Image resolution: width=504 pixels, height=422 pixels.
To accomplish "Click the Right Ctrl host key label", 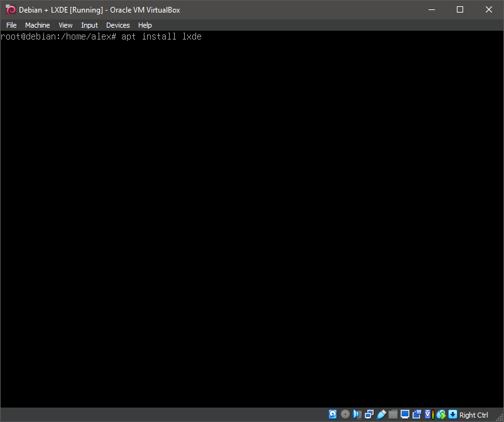I will [473, 415].
